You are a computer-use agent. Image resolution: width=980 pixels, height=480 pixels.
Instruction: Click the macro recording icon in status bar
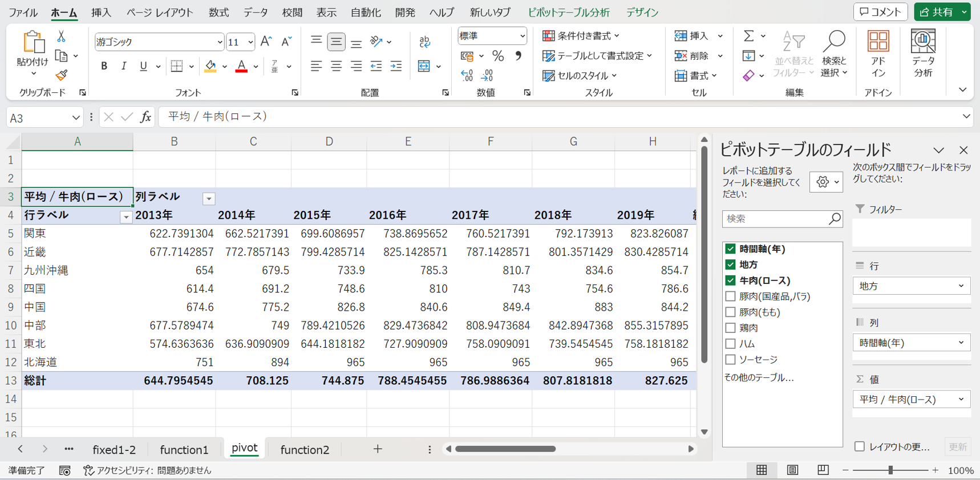click(64, 470)
